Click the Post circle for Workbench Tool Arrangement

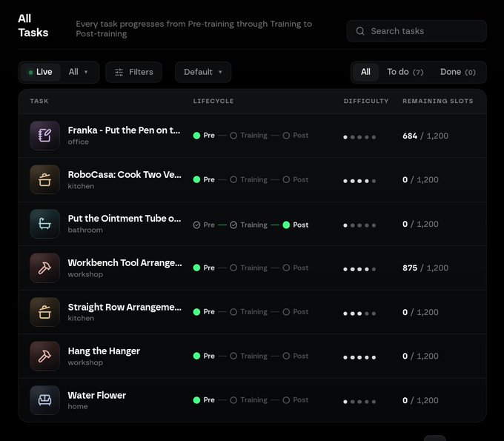(286, 268)
